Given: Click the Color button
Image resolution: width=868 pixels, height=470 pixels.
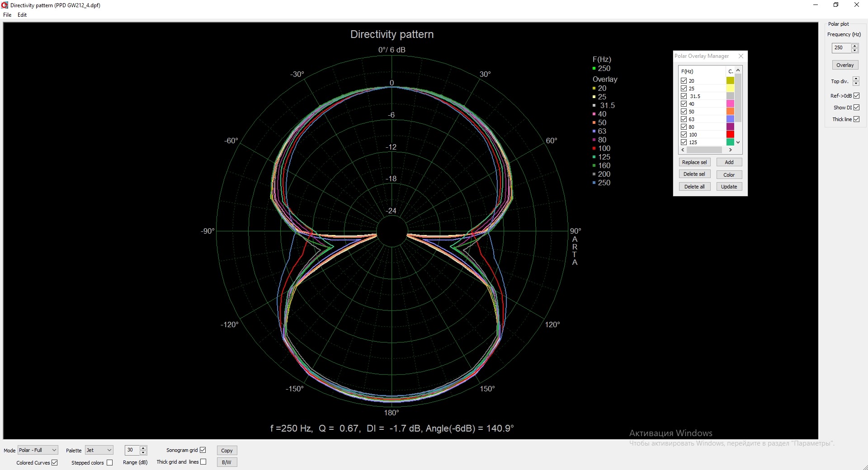Looking at the screenshot, I should 729,175.
